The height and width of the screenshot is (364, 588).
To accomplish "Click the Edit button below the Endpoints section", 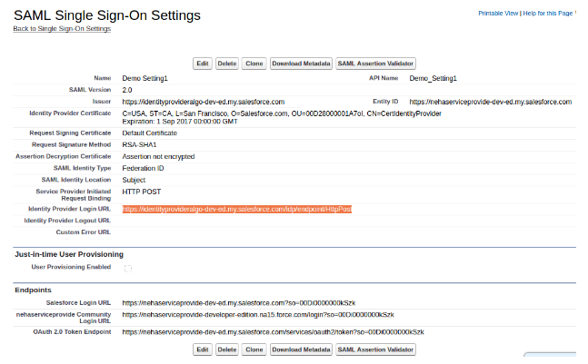I will [x=203, y=349].
